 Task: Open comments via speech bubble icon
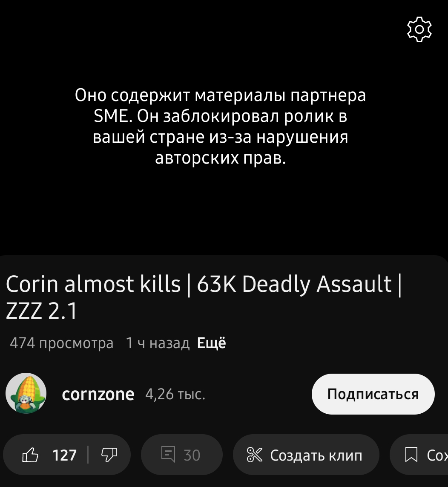(x=168, y=454)
